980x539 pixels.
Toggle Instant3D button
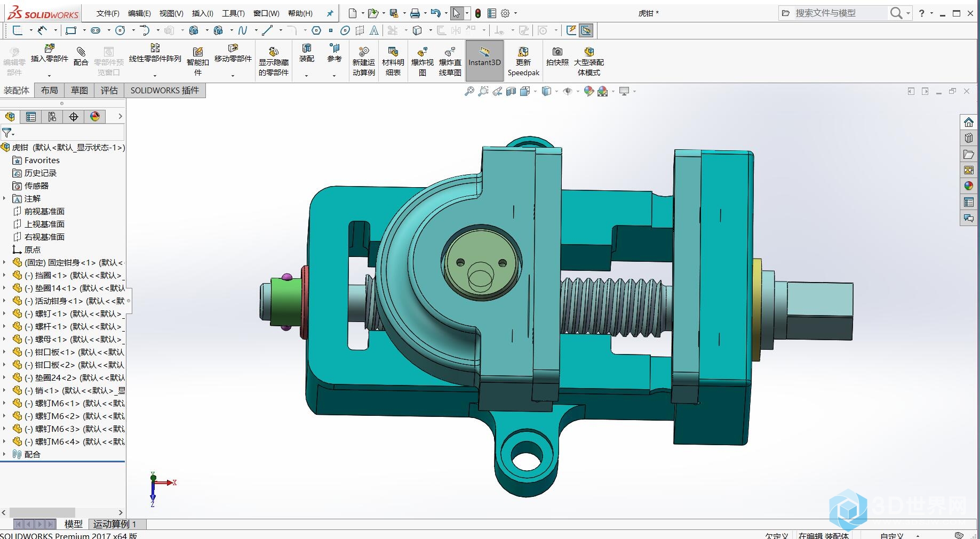point(484,61)
